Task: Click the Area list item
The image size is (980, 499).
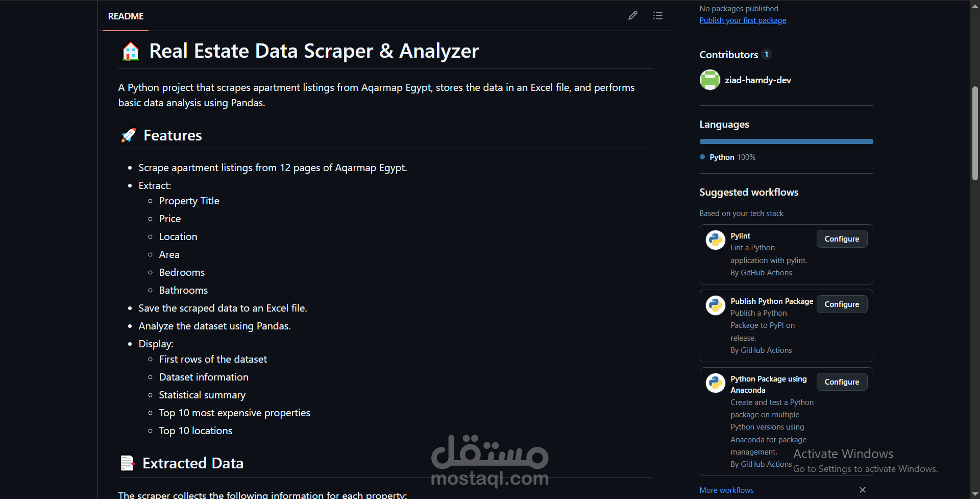Action: click(169, 254)
